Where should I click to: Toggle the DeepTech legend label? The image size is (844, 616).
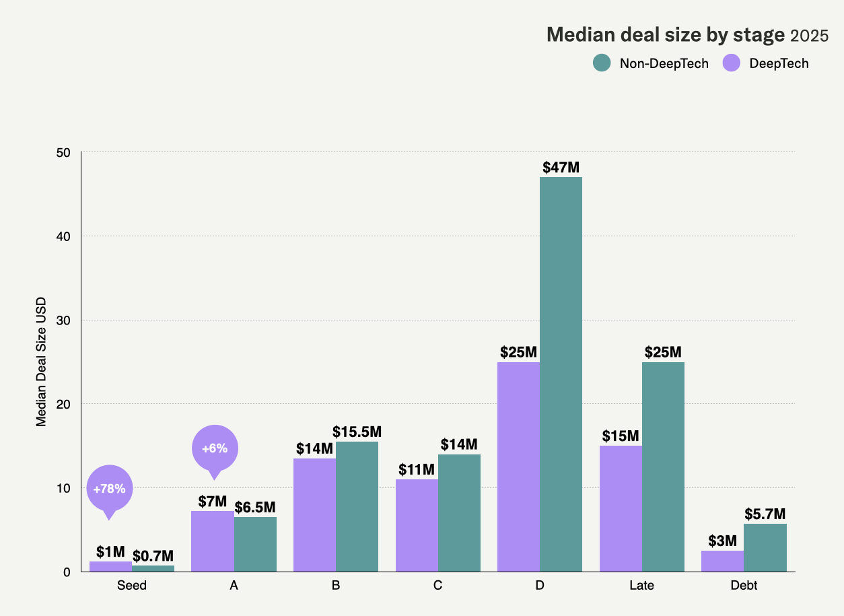[x=779, y=64]
